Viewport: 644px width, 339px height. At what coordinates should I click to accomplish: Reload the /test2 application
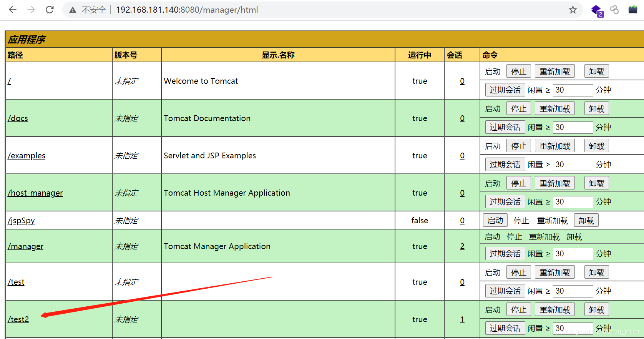click(555, 310)
